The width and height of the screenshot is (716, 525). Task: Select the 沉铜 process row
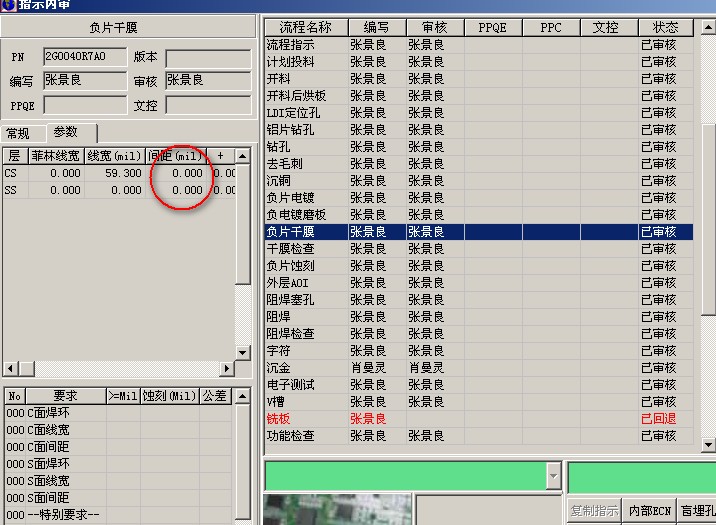(479, 181)
